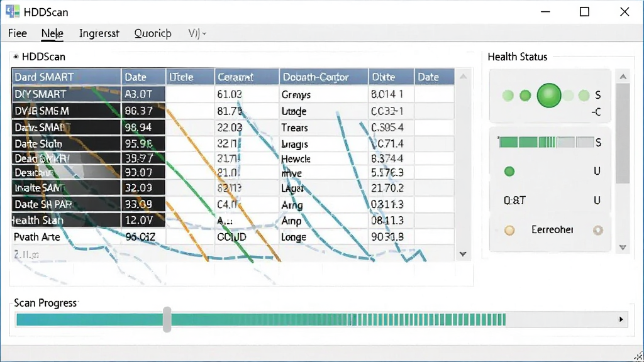Screen dimensions: 644x362
Task: Click table scrollbar up arrow
Action: click(463, 77)
